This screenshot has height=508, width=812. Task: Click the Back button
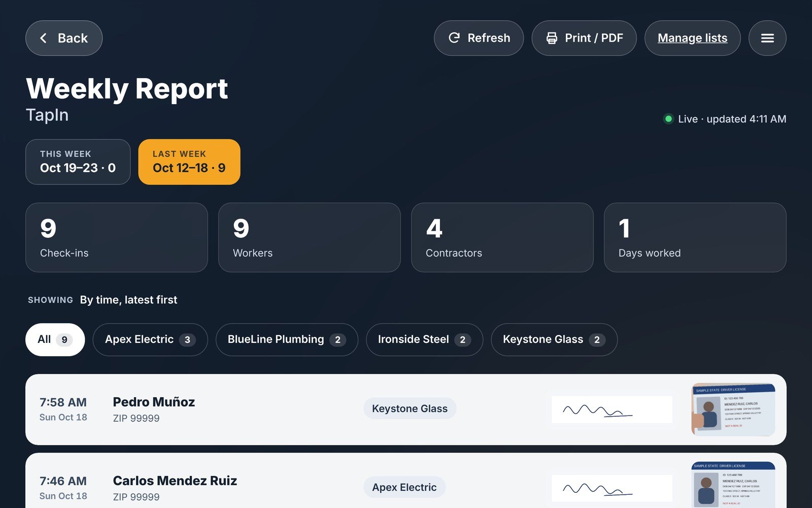point(64,38)
